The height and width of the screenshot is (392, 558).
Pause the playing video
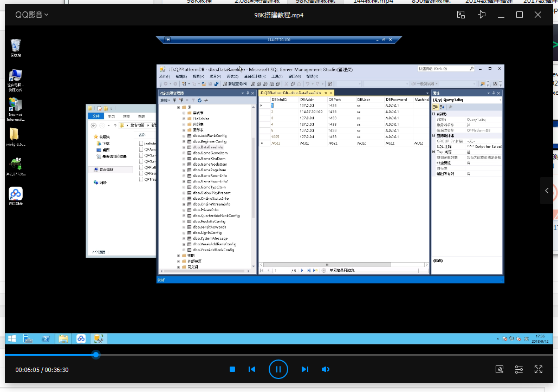tap(278, 369)
